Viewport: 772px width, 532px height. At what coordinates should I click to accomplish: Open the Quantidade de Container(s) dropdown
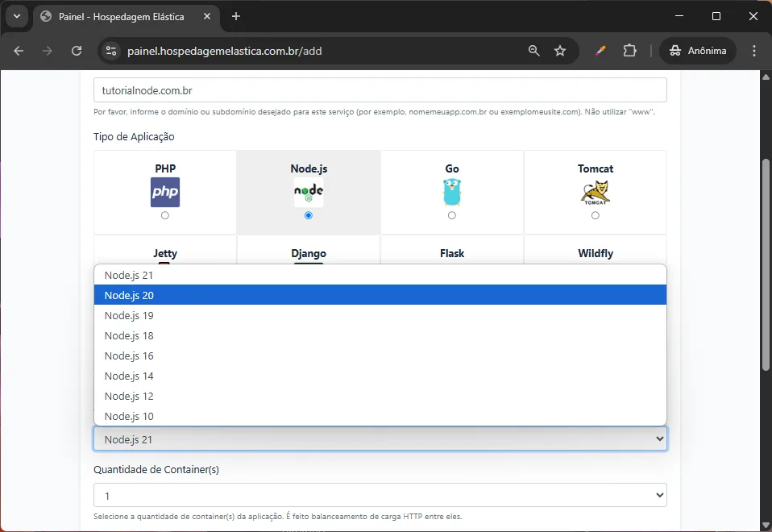click(380, 495)
